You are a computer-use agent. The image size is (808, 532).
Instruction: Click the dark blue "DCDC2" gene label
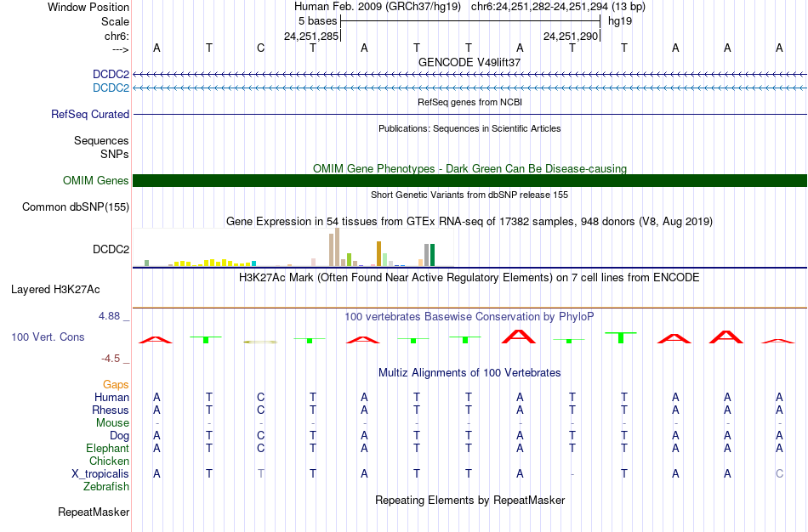[111, 74]
